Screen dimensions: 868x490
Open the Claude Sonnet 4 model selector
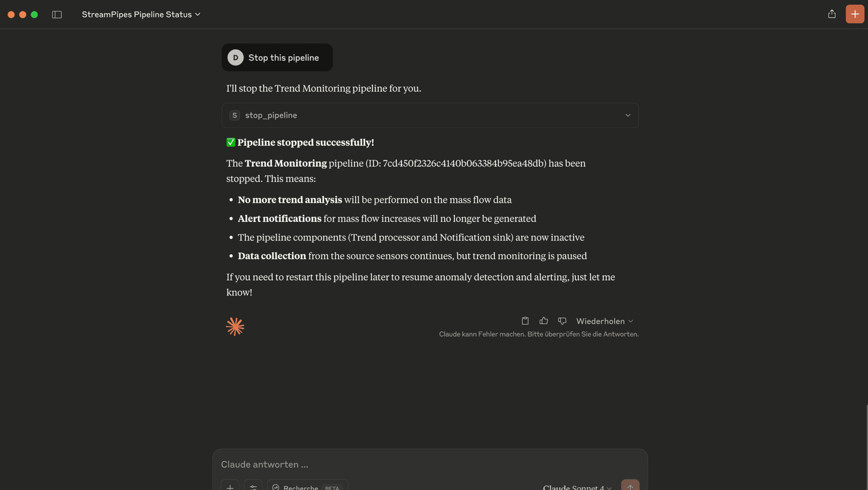[577, 487]
